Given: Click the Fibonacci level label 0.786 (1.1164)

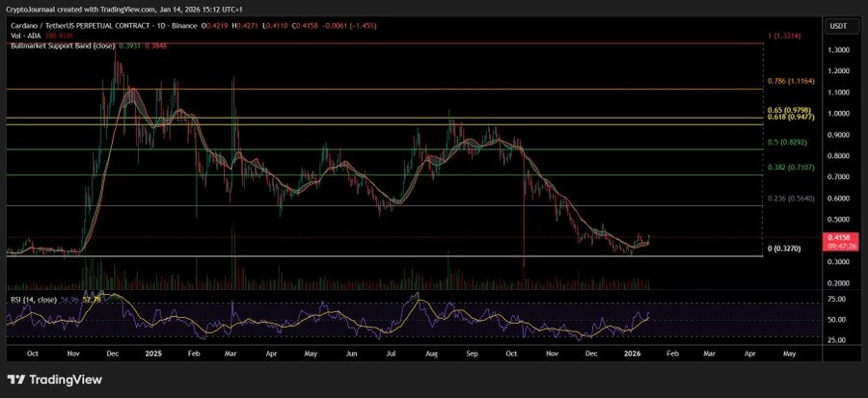Looking at the screenshot, I should point(789,81).
